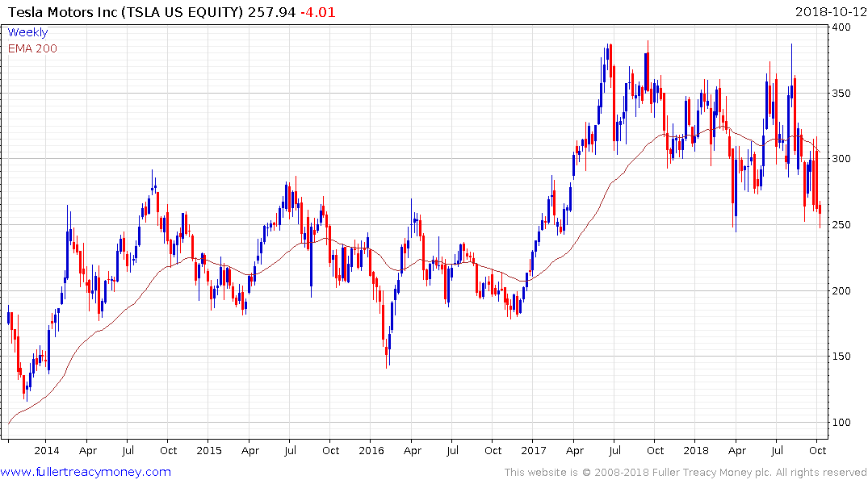Screen dimensions: 868x484
Task: Select the 2016 year axis marker
Action: click(x=371, y=450)
